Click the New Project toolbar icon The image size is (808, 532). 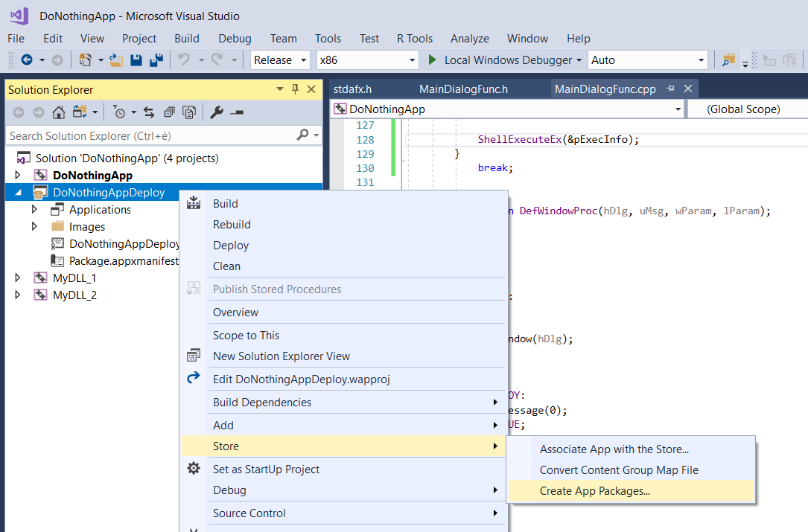tap(85, 60)
